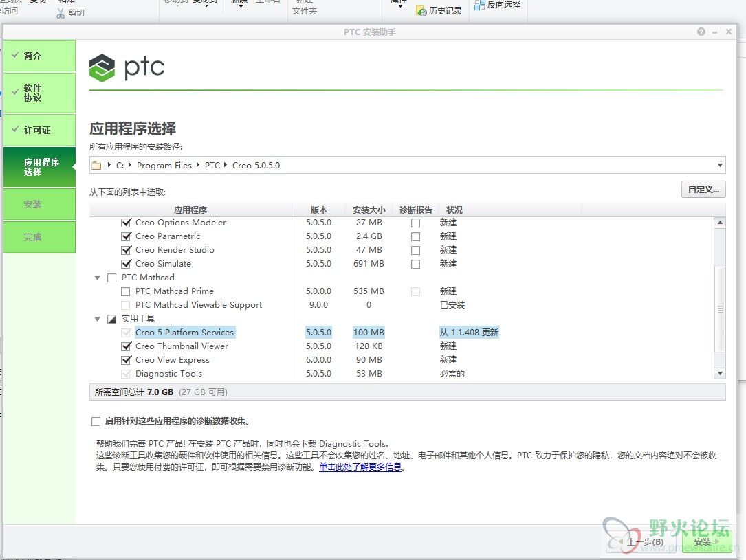Viewport: 746px width, 560px height.
Task: Uncheck Creo Simulate checkbox
Action: [x=126, y=264]
